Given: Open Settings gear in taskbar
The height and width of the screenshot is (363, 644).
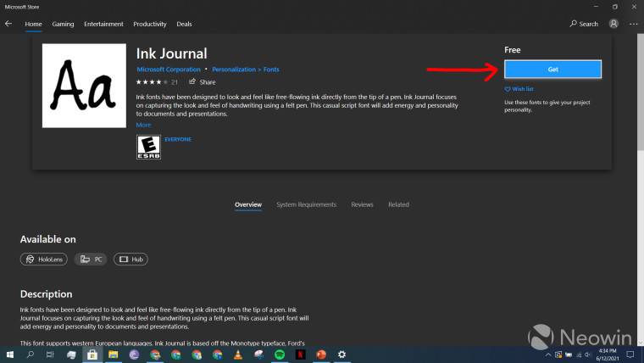Looking at the screenshot, I should 341,355.
